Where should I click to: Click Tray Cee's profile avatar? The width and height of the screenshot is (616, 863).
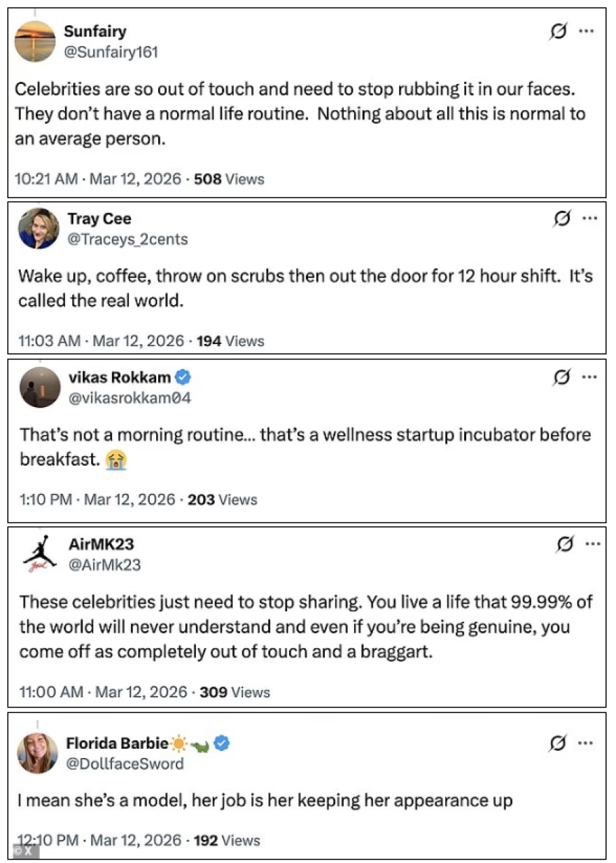coord(39,228)
